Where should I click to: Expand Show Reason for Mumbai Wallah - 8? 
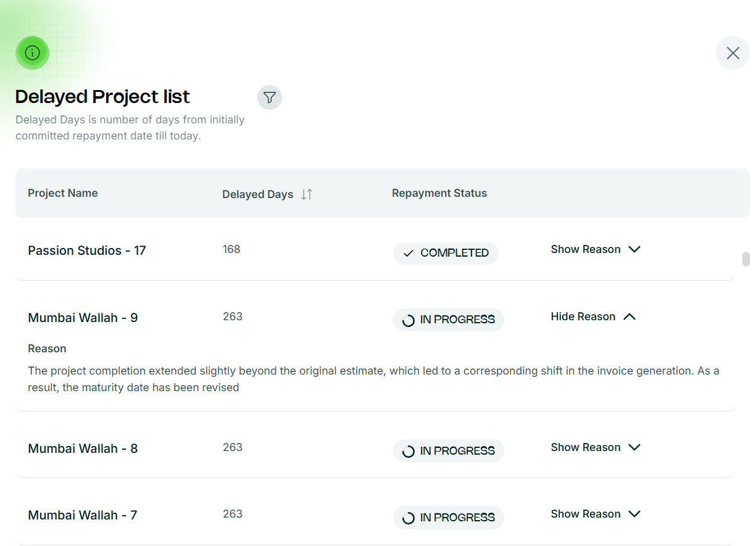pos(596,447)
